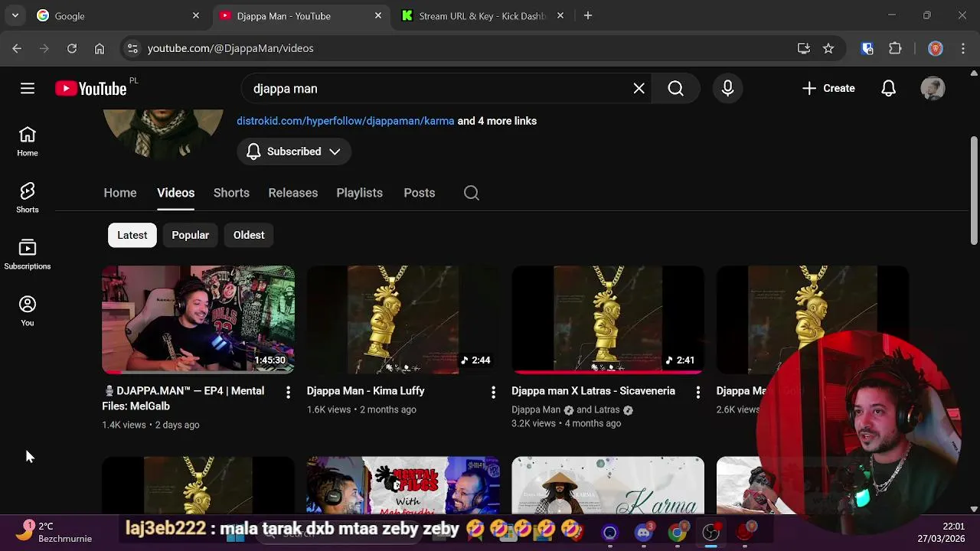Close the Google browser tab
980x551 pixels.
tap(196, 15)
